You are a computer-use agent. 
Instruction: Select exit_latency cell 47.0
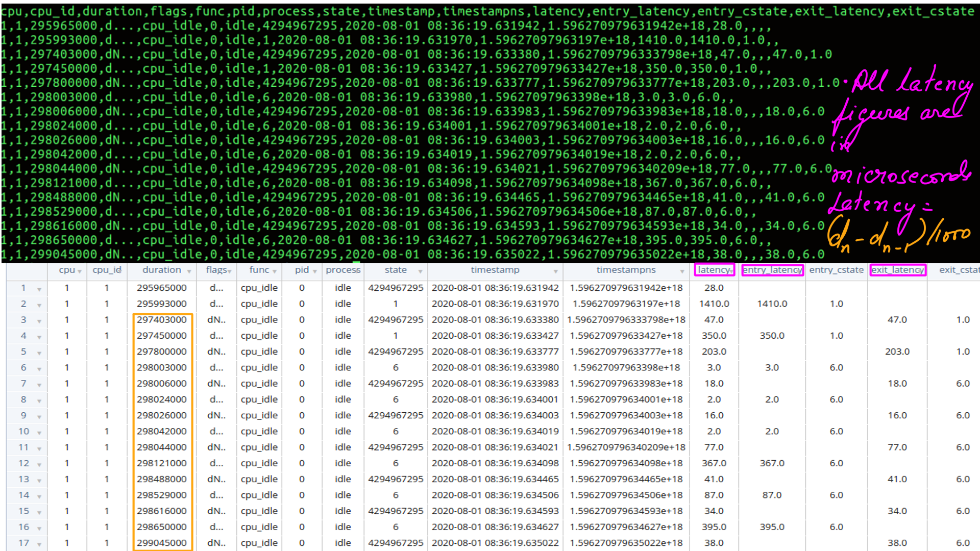click(x=897, y=319)
